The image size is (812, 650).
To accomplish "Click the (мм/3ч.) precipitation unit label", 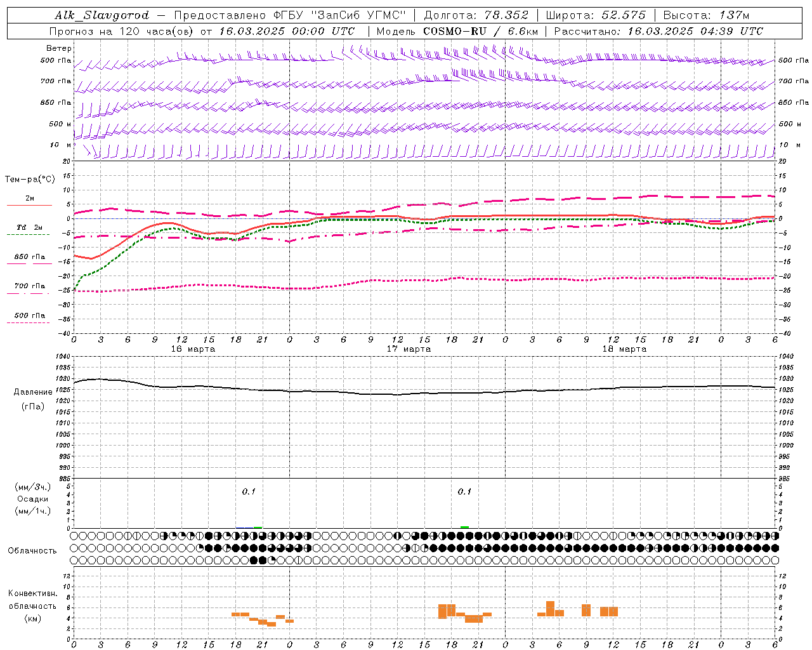I will pos(32,487).
